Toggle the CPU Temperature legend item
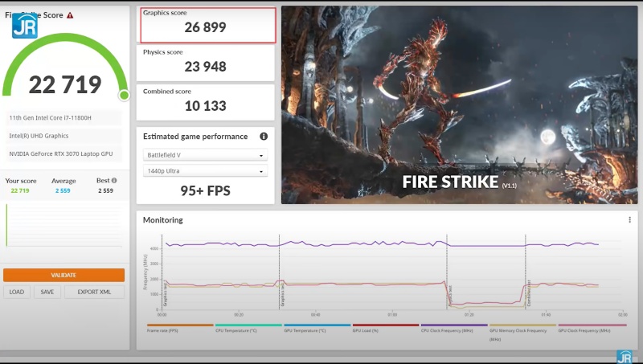 (x=248, y=328)
